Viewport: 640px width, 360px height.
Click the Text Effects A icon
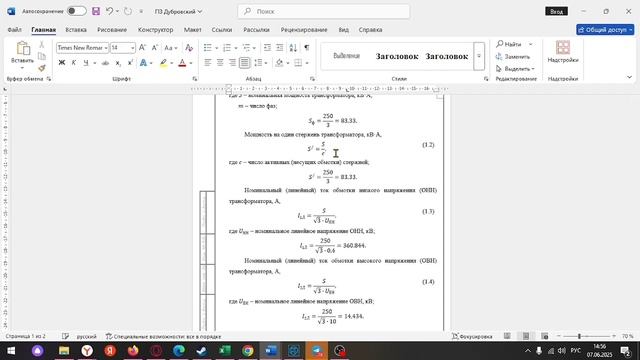(x=143, y=63)
